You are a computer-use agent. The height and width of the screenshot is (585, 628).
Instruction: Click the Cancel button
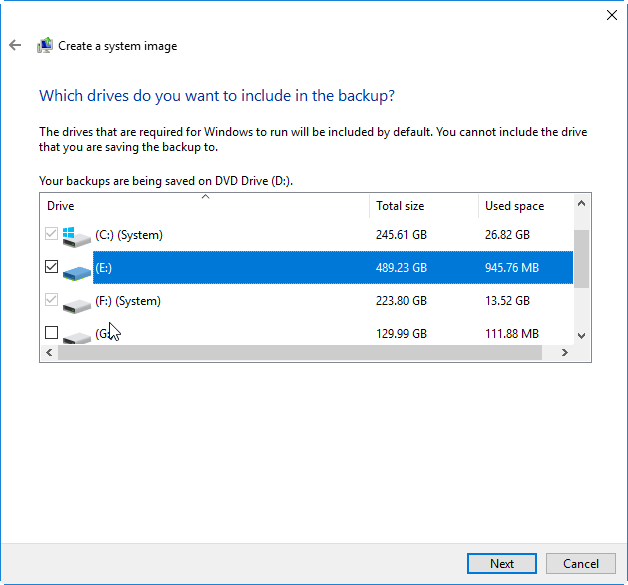click(x=581, y=563)
